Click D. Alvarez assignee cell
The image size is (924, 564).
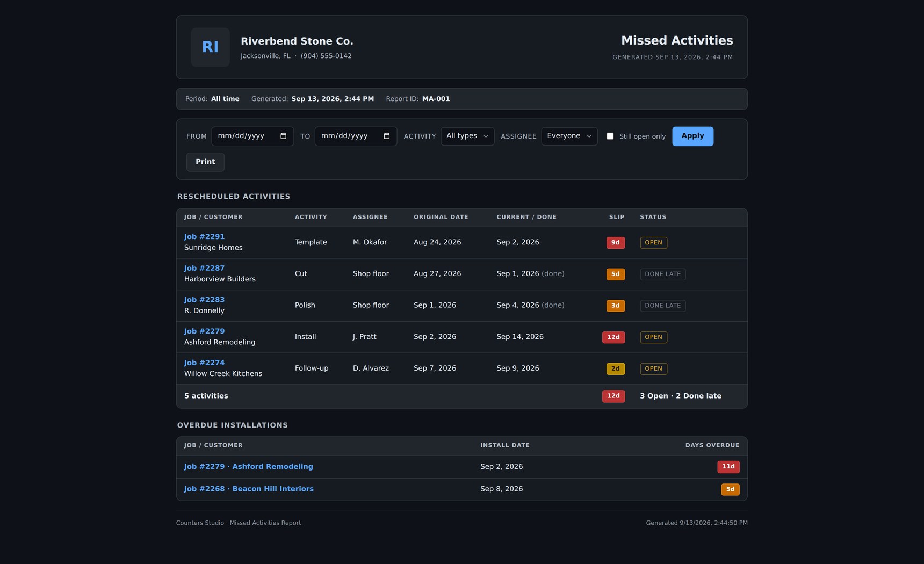(x=371, y=368)
